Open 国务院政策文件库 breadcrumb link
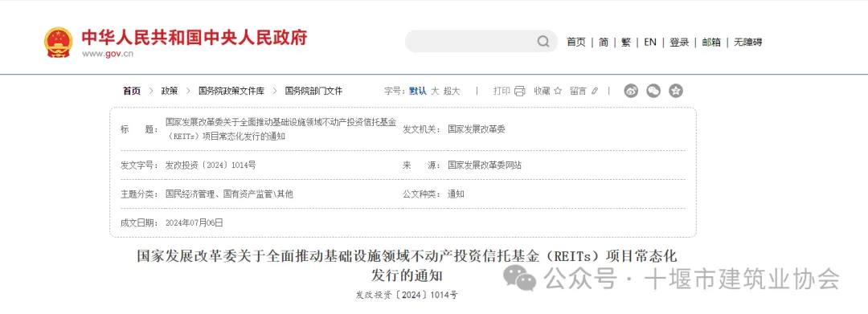Image resolution: width=868 pixels, height=314 pixels. point(231,91)
